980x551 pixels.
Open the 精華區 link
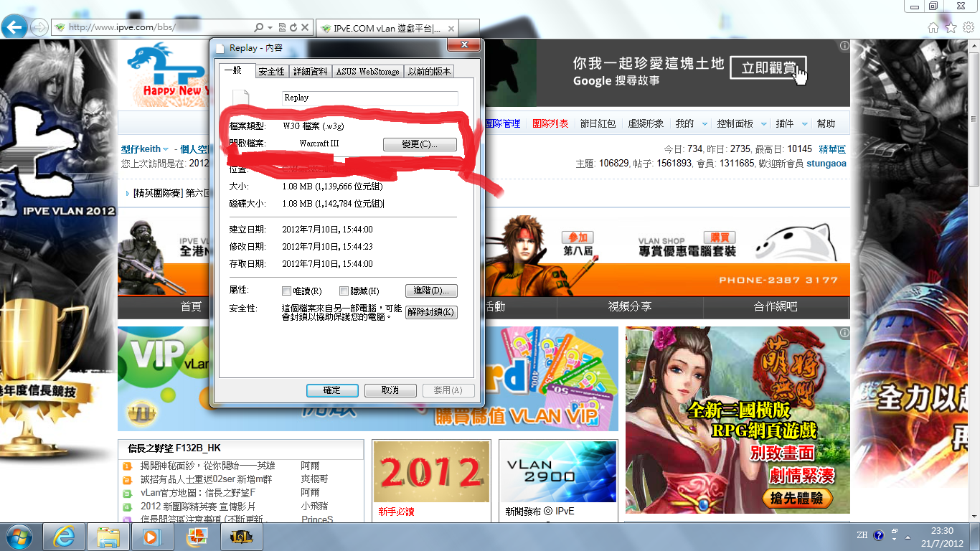tap(832, 149)
